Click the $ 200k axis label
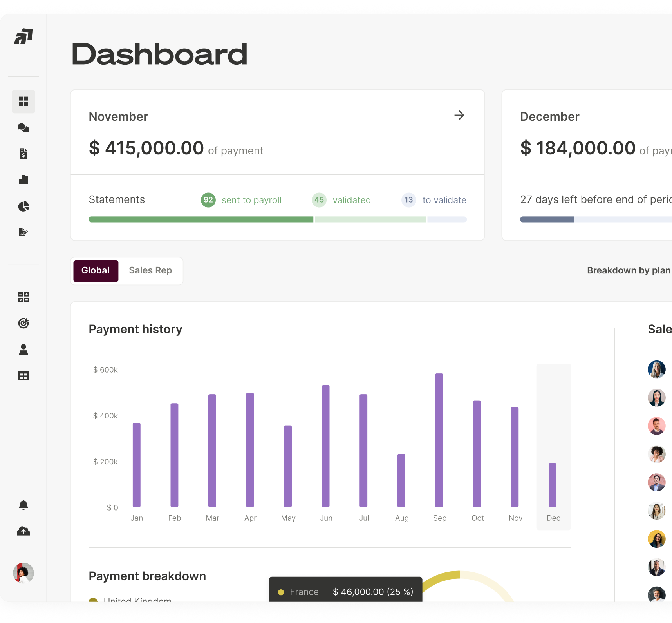This screenshot has width=672, height=623. point(105,462)
